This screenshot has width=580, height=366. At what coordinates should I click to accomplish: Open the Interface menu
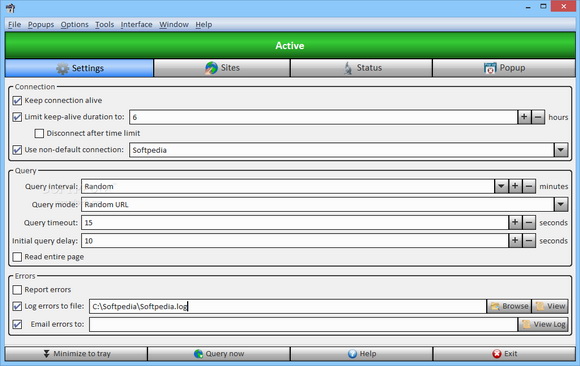[x=136, y=24]
